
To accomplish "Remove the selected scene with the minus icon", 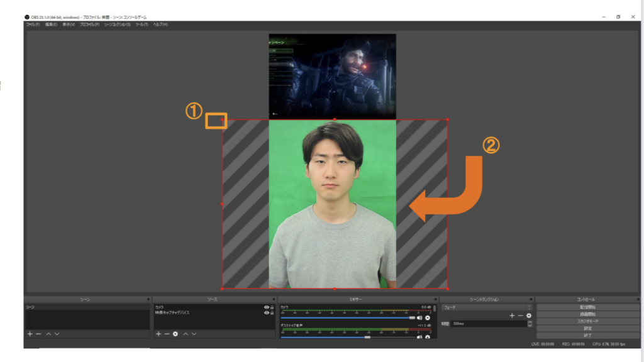I will coord(38,334).
